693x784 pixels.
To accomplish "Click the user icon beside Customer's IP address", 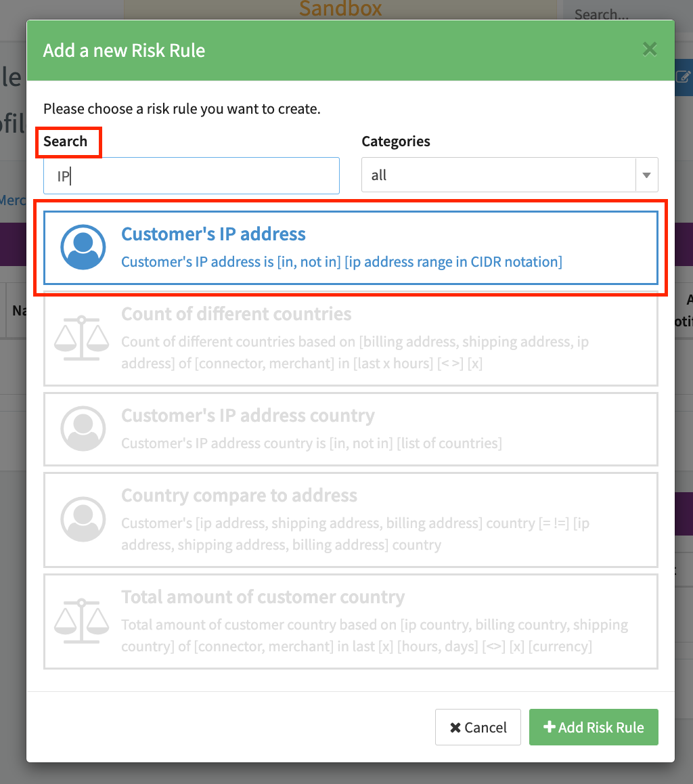I will coord(83,247).
